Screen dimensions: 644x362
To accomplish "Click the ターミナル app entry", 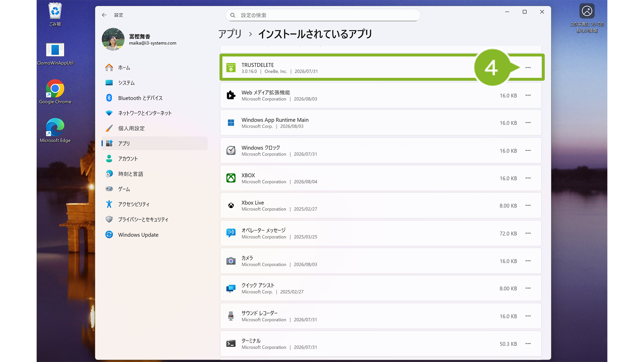I will pos(381,344).
